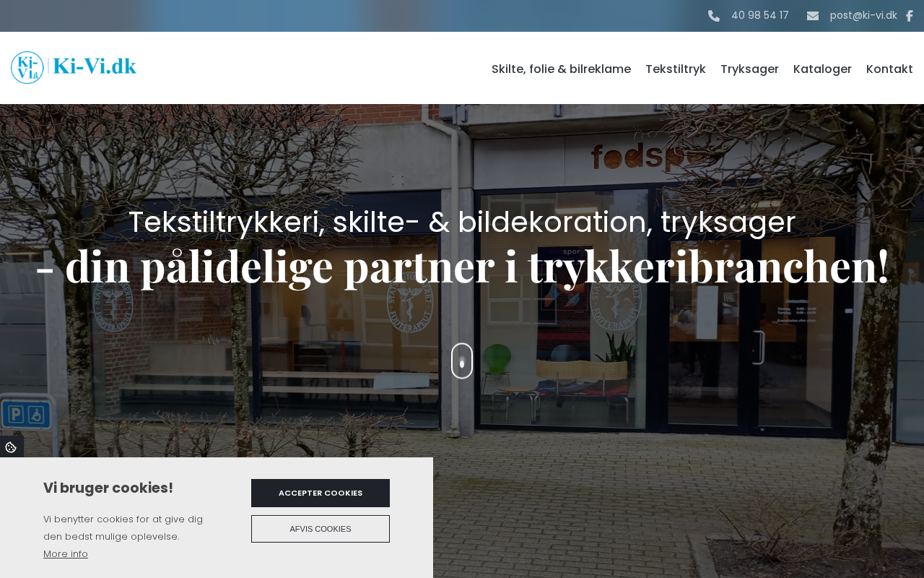Visit the Facebook page icon

[910, 16]
